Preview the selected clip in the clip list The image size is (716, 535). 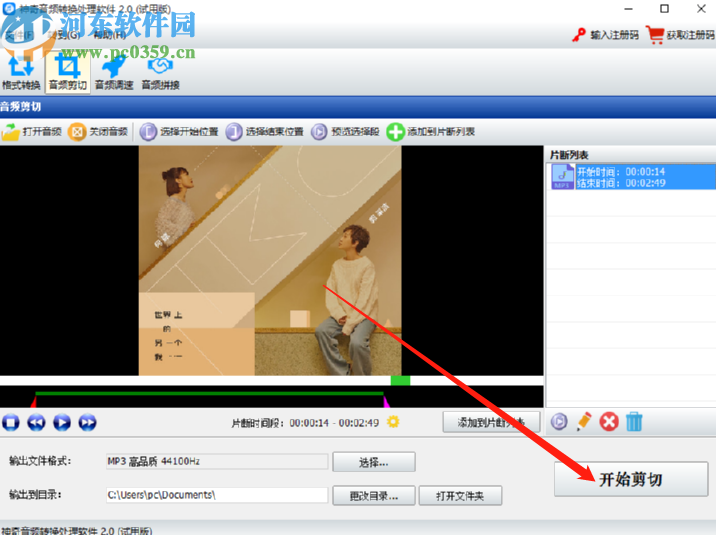click(x=559, y=422)
